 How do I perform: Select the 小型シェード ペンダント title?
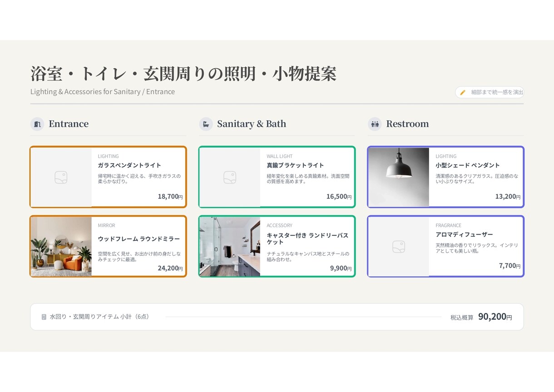[x=468, y=165]
